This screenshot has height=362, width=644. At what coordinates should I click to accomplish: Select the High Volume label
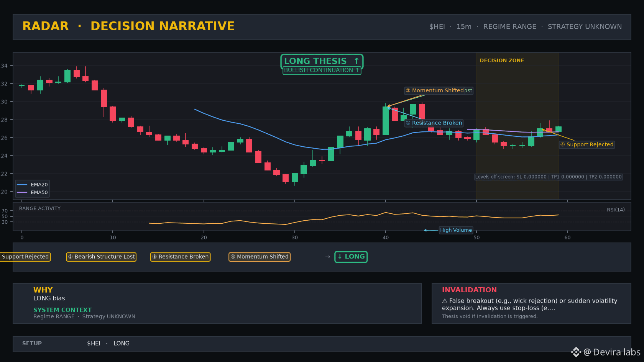456,230
